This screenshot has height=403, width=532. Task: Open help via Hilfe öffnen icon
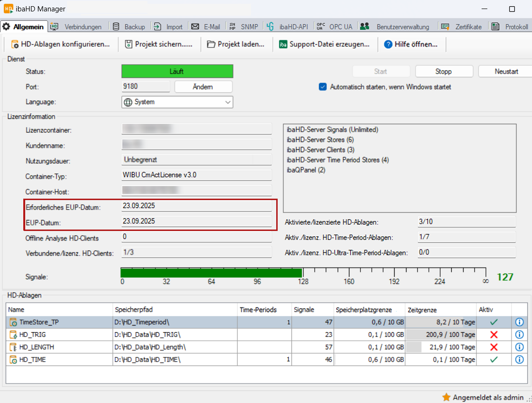[x=388, y=44]
